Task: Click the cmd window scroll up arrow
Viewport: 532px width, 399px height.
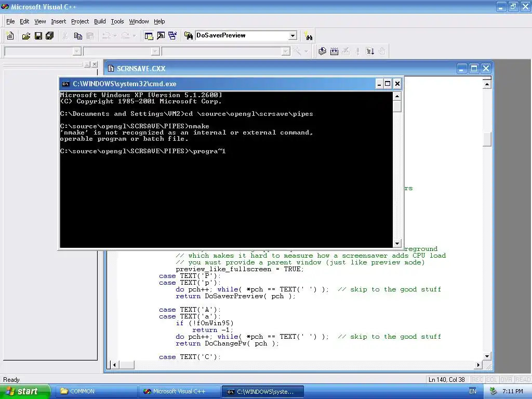Action: pyautogui.click(x=397, y=96)
